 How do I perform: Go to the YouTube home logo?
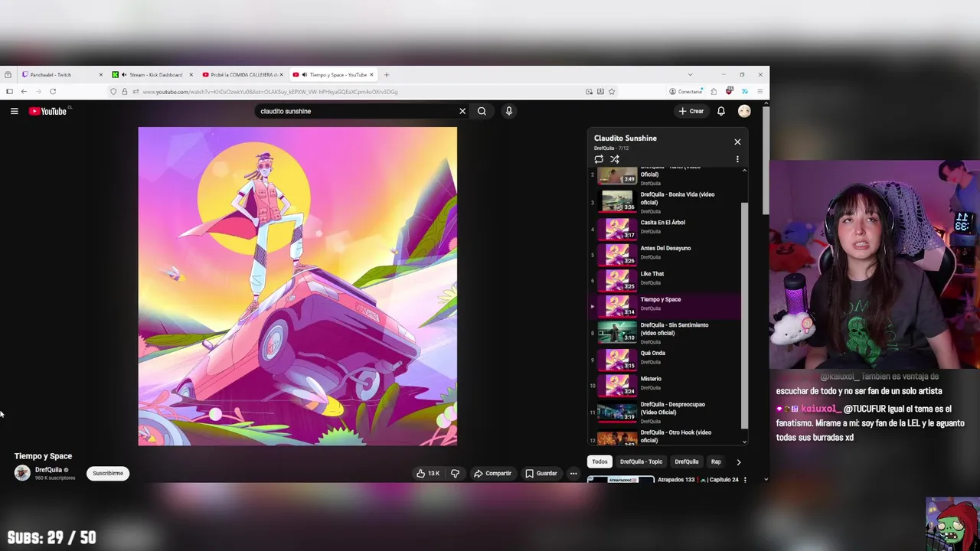click(x=47, y=111)
